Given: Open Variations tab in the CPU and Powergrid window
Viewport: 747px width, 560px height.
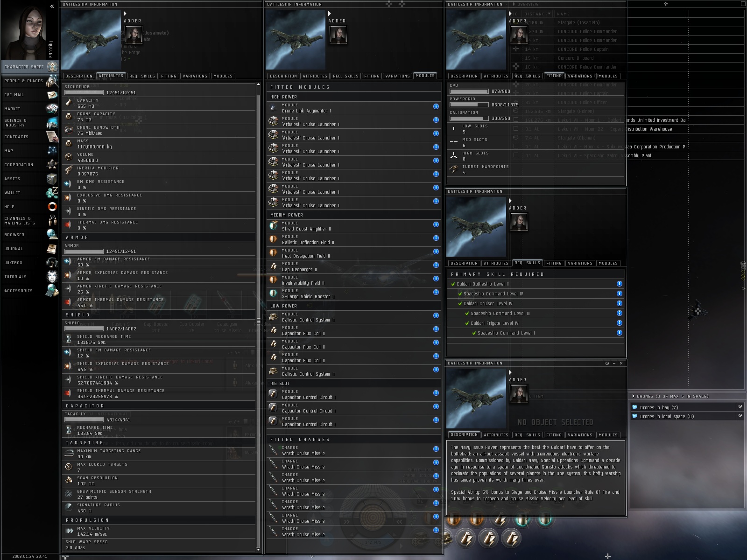Looking at the screenshot, I should coord(580,76).
